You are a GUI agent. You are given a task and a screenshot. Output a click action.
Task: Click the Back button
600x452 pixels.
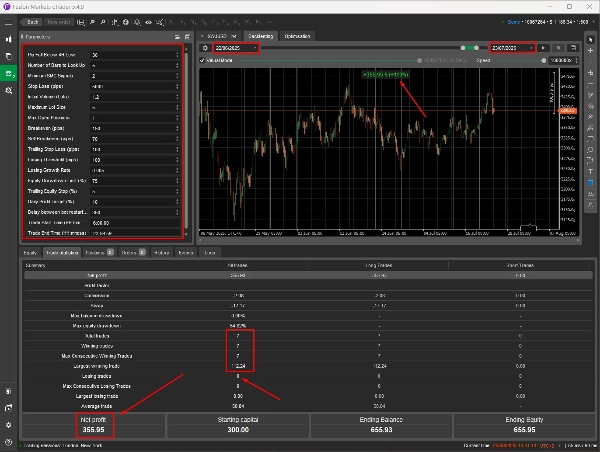(31, 22)
